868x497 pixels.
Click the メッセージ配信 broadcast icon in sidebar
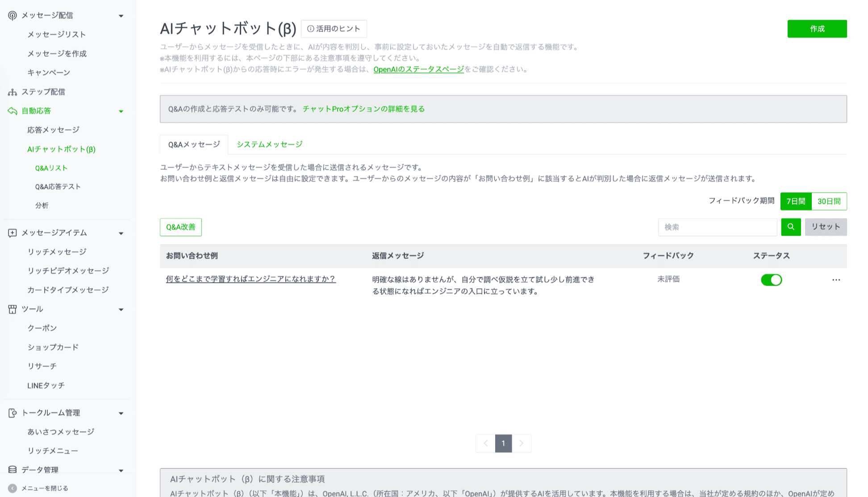[x=12, y=15]
